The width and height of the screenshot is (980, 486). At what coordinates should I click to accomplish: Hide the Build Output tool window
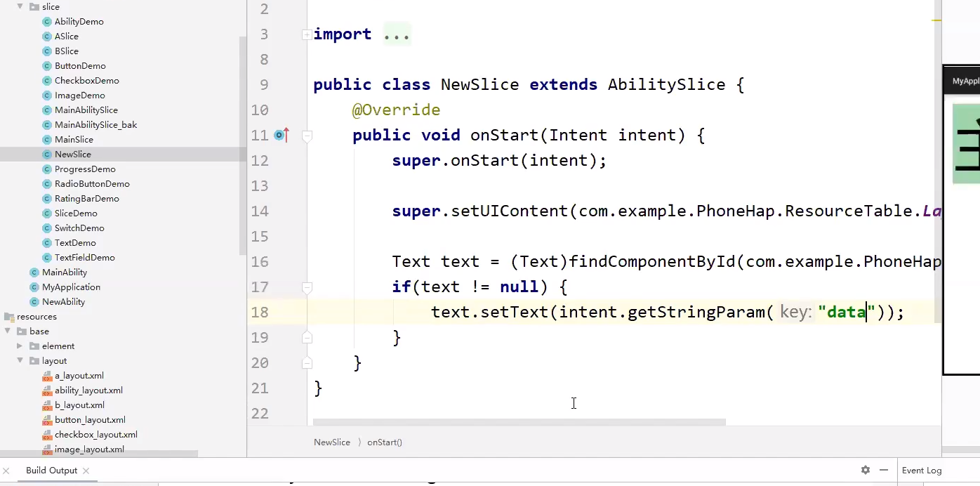click(x=884, y=471)
